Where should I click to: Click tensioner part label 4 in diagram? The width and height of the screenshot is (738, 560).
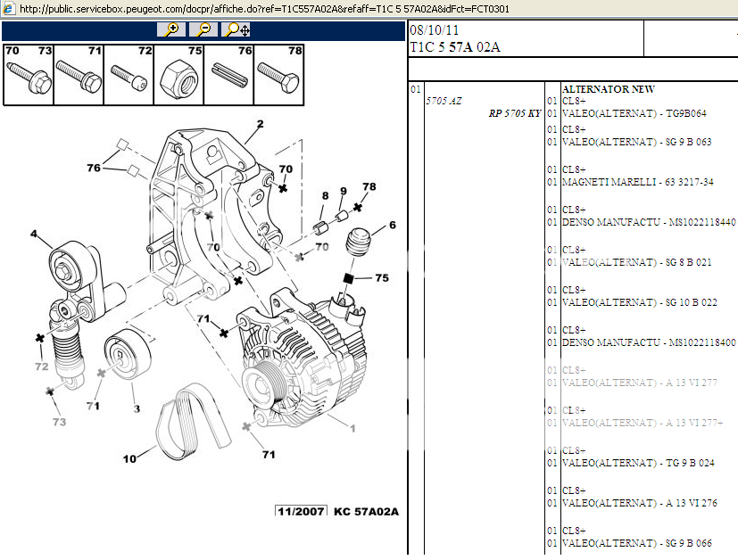click(x=35, y=235)
